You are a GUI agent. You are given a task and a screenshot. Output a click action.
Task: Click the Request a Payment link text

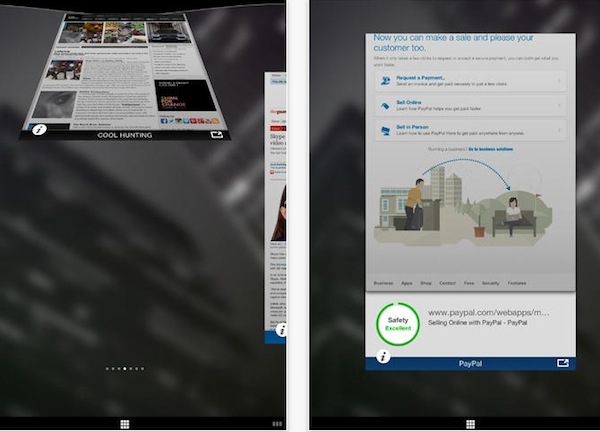(x=420, y=78)
